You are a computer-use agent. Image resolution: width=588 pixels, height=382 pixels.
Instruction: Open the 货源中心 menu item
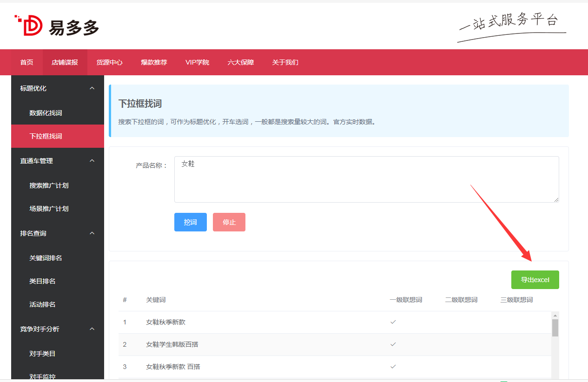[110, 62]
